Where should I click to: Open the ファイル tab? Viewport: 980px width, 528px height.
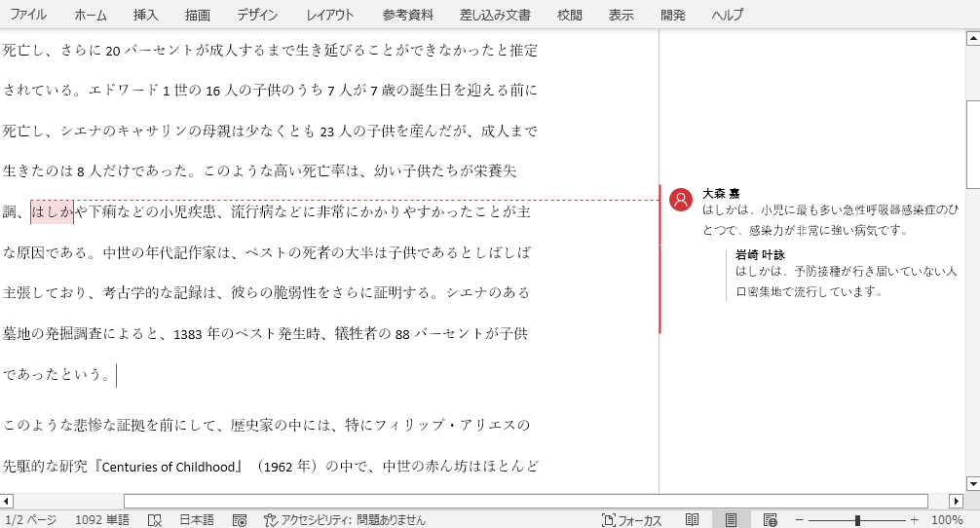point(28,15)
